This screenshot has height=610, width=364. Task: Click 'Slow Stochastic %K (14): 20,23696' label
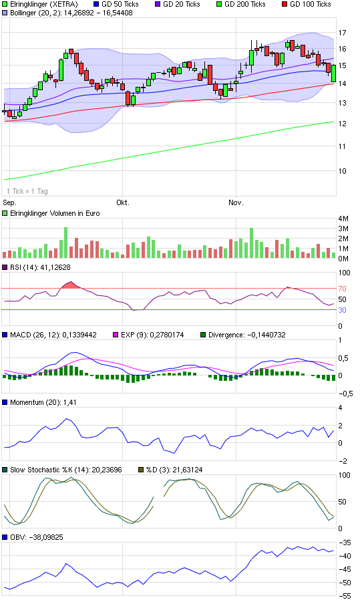click(66, 470)
